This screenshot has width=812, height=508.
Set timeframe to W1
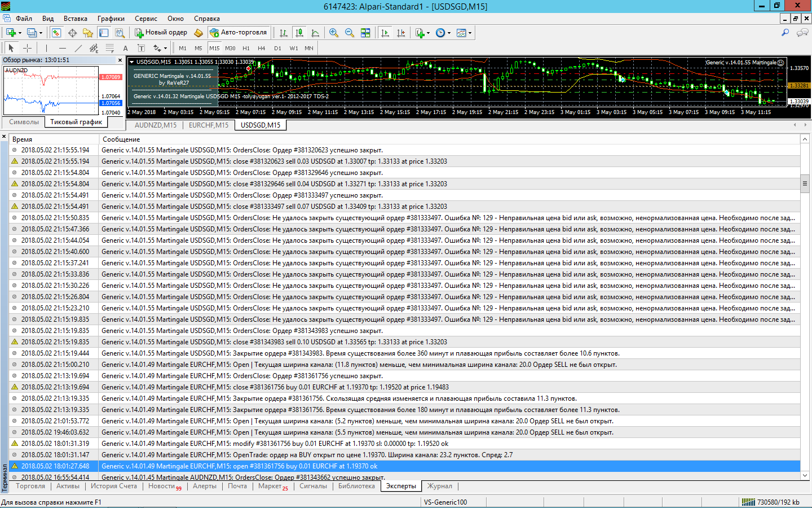tap(294, 48)
